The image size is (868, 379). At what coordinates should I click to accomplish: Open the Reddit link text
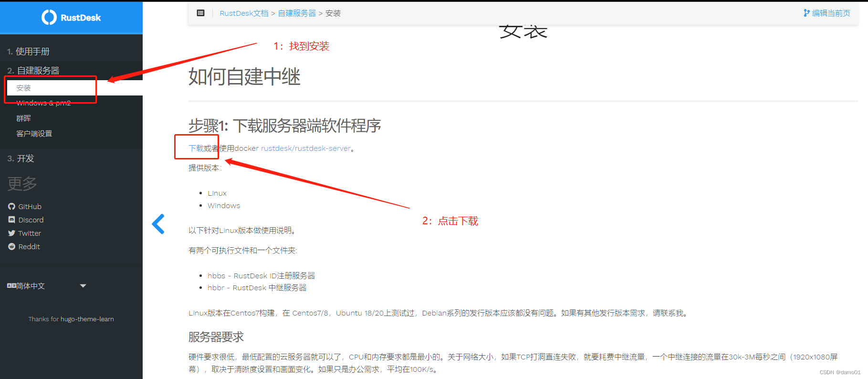pyautogui.click(x=29, y=246)
